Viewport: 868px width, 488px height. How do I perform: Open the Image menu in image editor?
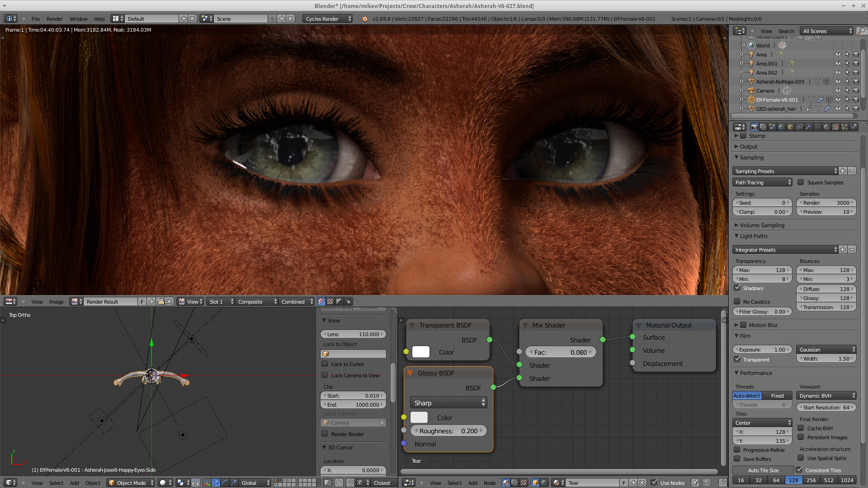tap(56, 301)
